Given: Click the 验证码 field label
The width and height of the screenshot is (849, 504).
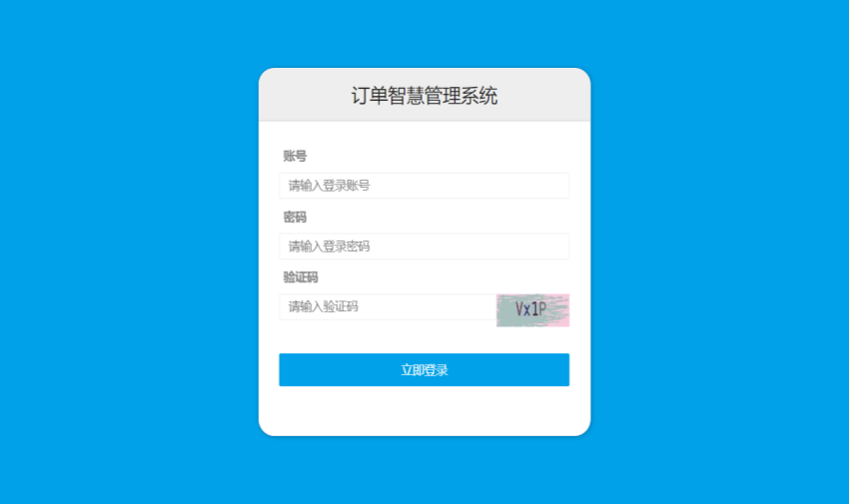Looking at the screenshot, I should [x=301, y=277].
